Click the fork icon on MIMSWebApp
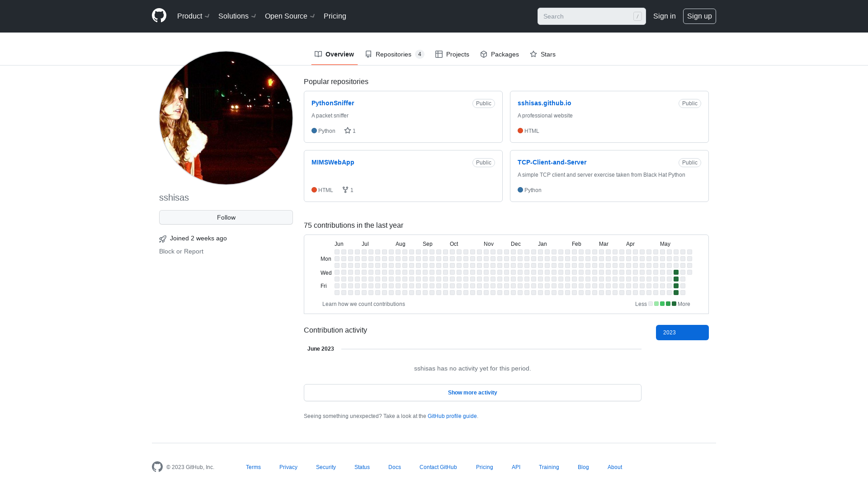This screenshot has height=488, width=868. 345,189
